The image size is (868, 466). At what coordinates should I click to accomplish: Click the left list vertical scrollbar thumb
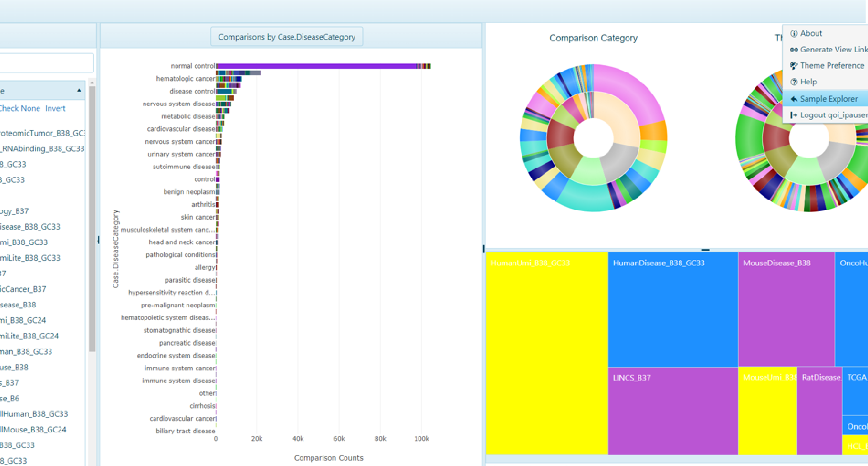tap(92, 219)
